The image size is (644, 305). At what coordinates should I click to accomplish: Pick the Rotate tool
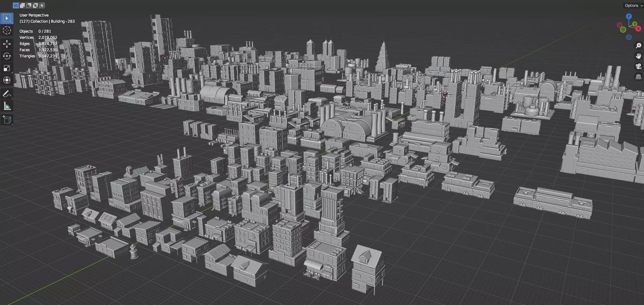[x=7, y=56]
